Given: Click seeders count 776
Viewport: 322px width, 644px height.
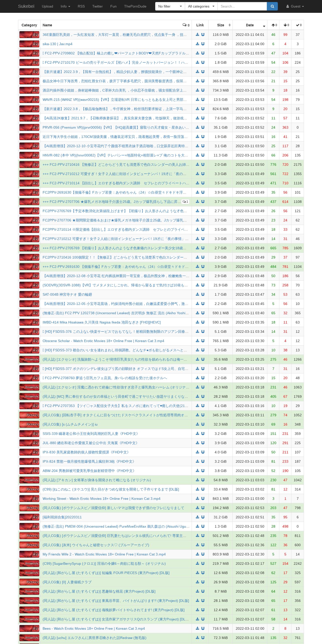Looking at the screenshot, I should [273, 165].
